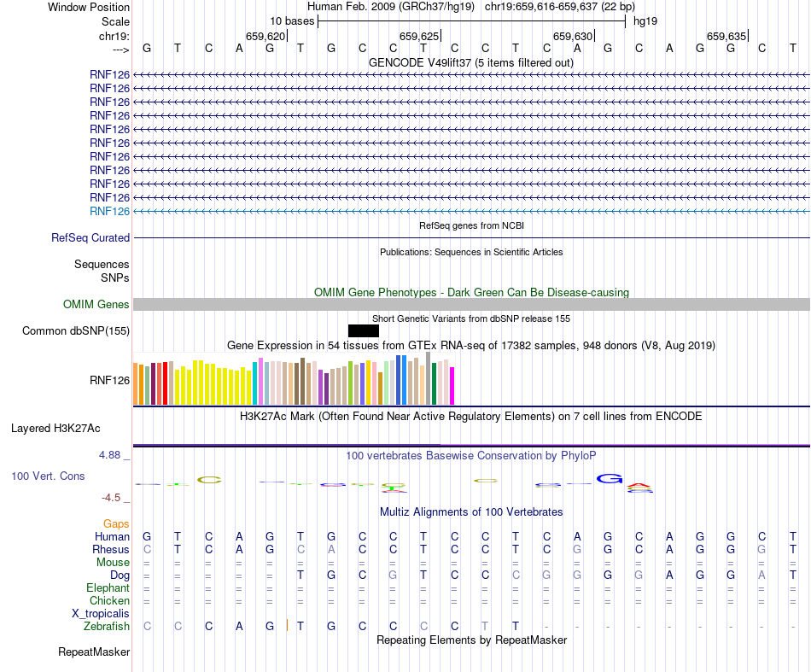
Task: Click the chr19: ruler label
Action: [x=114, y=36]
